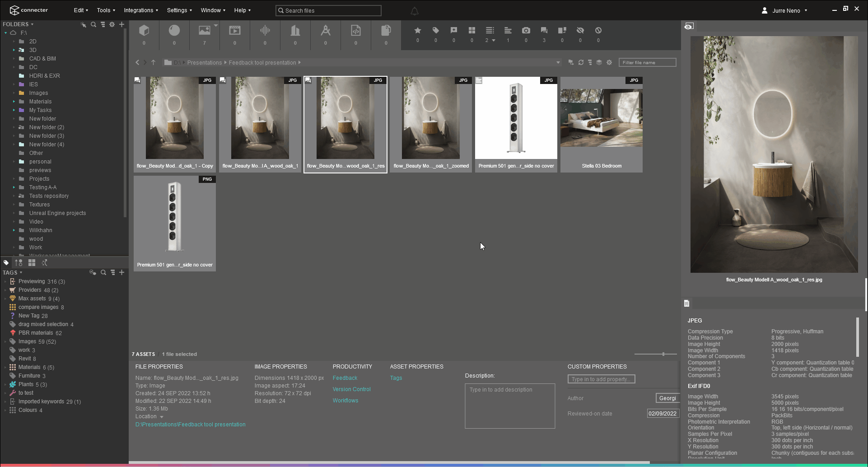
Task: Adjust the thumbnail size slider
Action: point(663,354)
